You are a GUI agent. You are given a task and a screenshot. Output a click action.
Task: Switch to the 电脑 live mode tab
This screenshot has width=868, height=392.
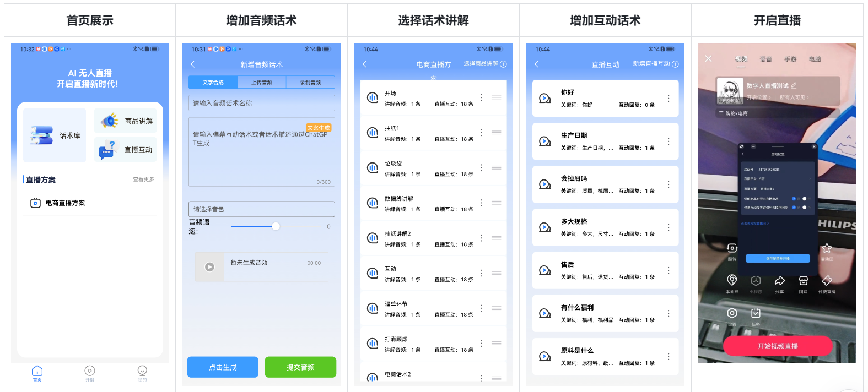coord(815,59)
